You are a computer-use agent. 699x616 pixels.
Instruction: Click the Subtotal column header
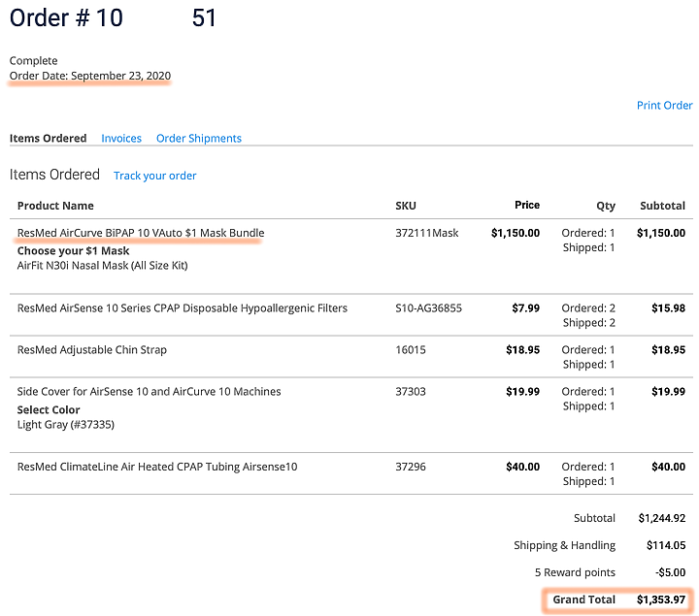point(662,206)
